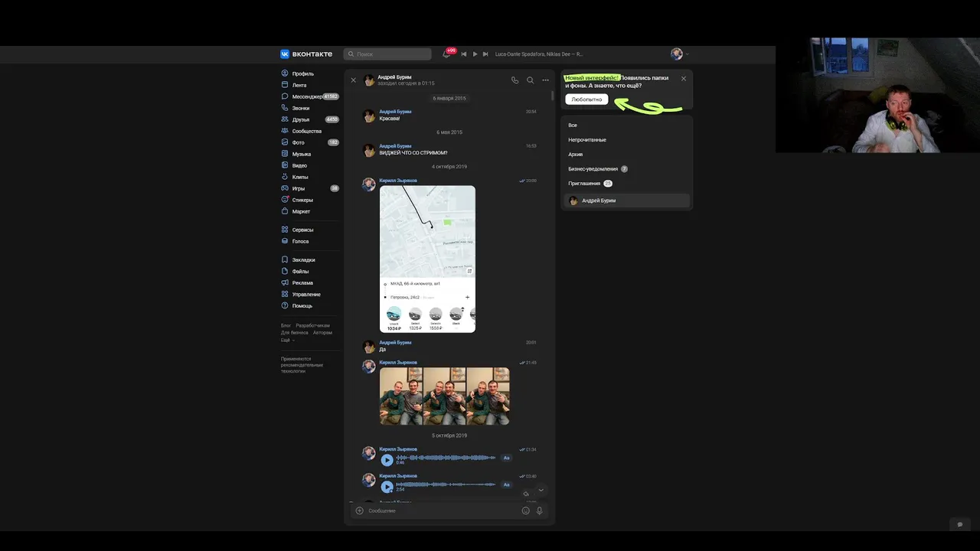Open Андрей Бурим name in chat header
The height and width of the screenshot is (551, 980).
pos(394,77)
